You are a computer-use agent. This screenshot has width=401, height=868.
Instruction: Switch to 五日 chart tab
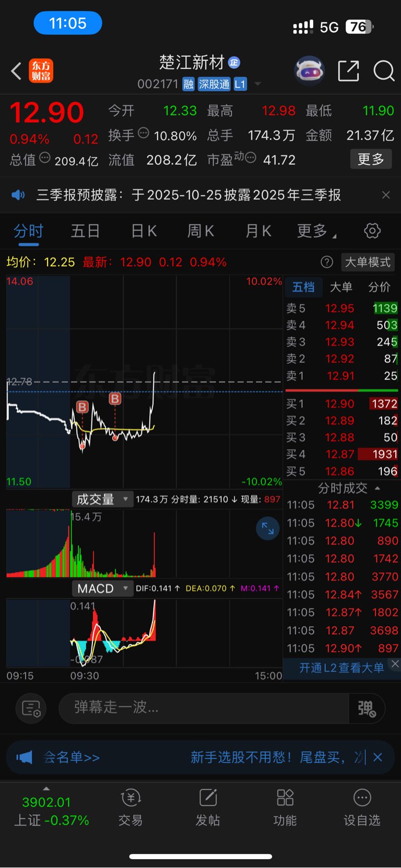coord(85,231)
